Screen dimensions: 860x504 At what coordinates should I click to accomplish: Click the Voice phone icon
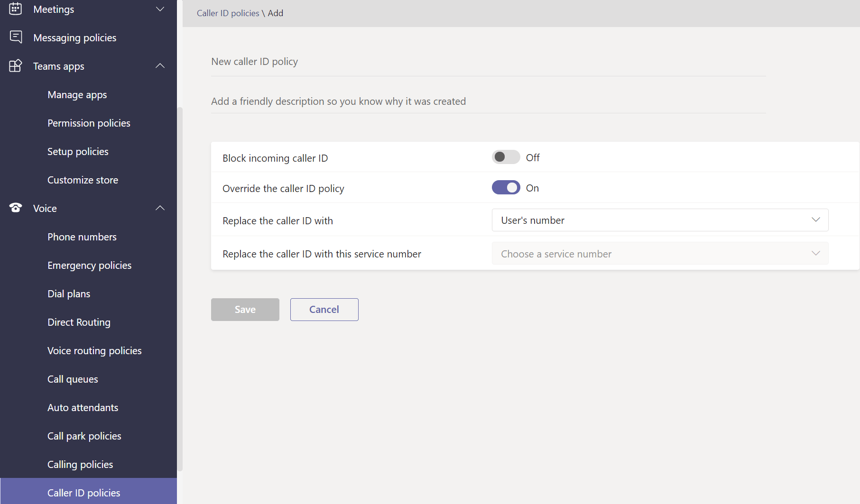pos(16,208)
